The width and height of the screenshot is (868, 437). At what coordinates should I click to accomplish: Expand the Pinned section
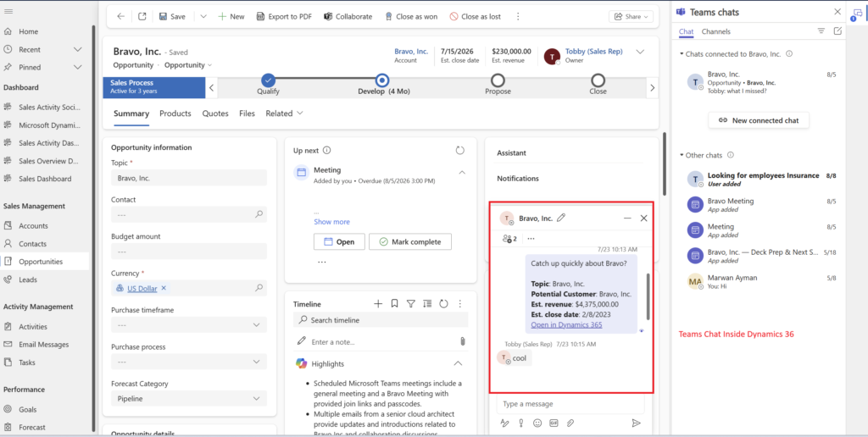77,67
